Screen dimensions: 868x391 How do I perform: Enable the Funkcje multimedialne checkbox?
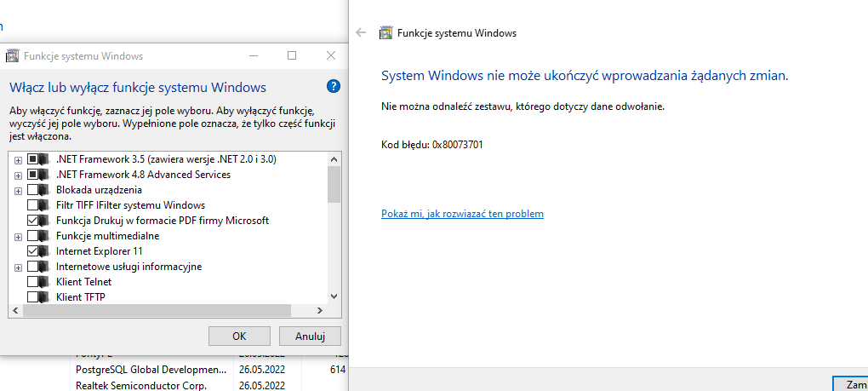[x=32, y=236]
